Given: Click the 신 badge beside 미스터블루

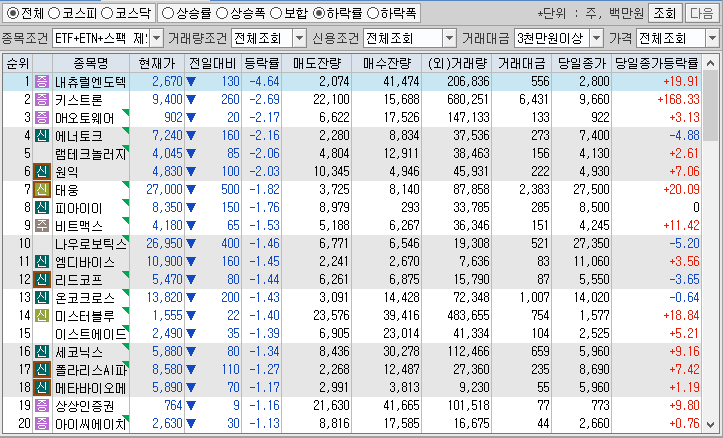Looking at the screenshot, I should point(42,315).
